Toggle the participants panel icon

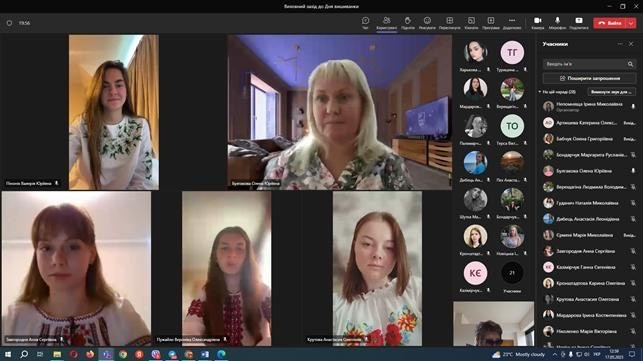point(386,23)
